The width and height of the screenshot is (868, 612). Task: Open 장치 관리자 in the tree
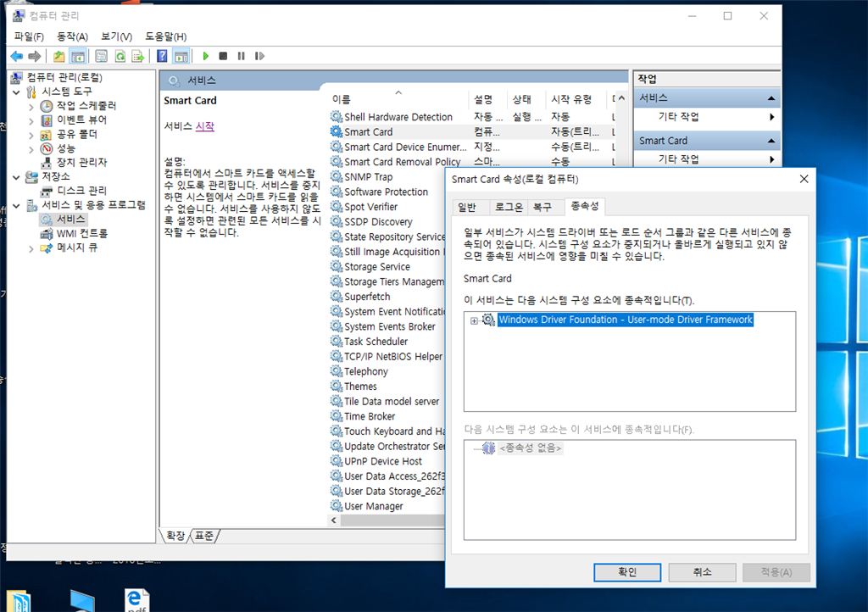coord(81,162)
